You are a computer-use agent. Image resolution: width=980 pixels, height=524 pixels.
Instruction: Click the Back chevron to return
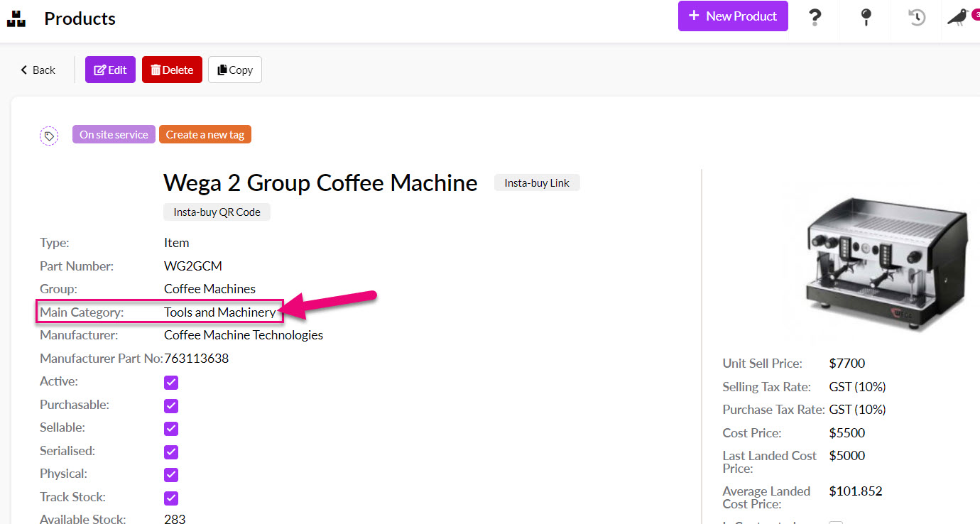(37, 70)
